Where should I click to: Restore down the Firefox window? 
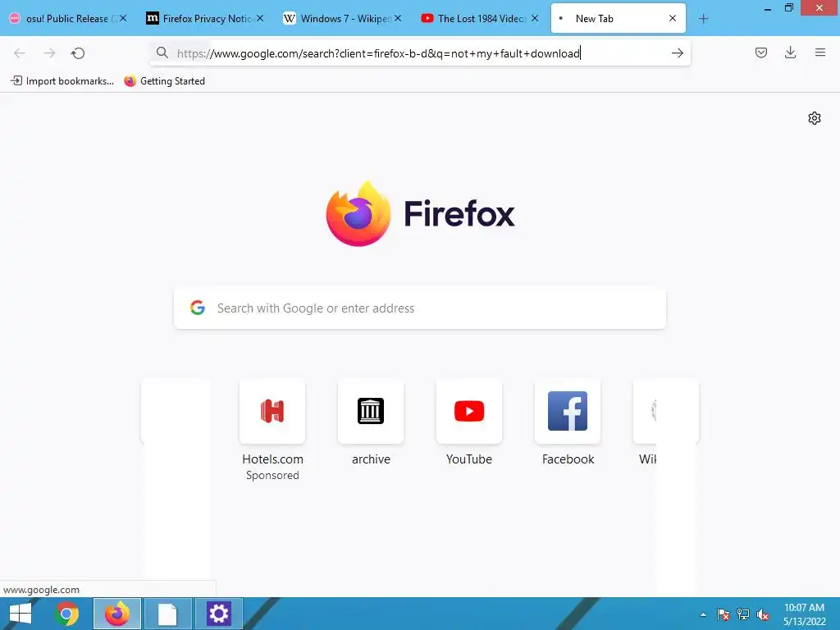[x=789, y=8]
